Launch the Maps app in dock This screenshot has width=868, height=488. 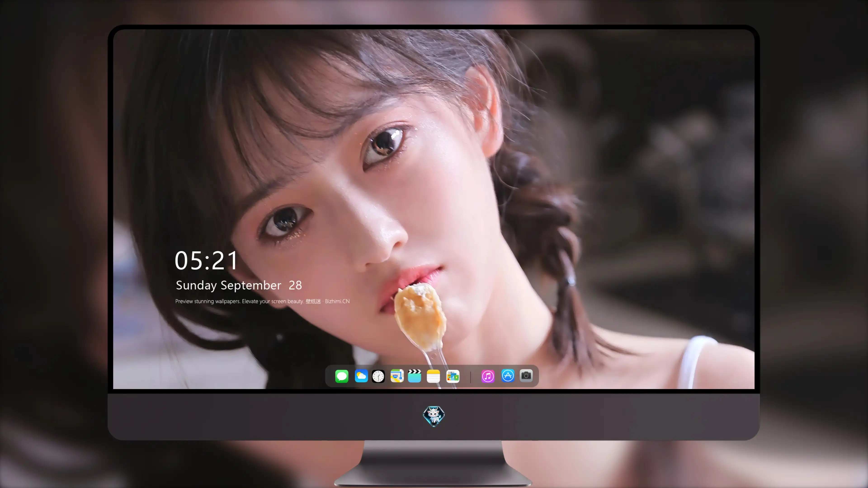(x=397, y=376)
